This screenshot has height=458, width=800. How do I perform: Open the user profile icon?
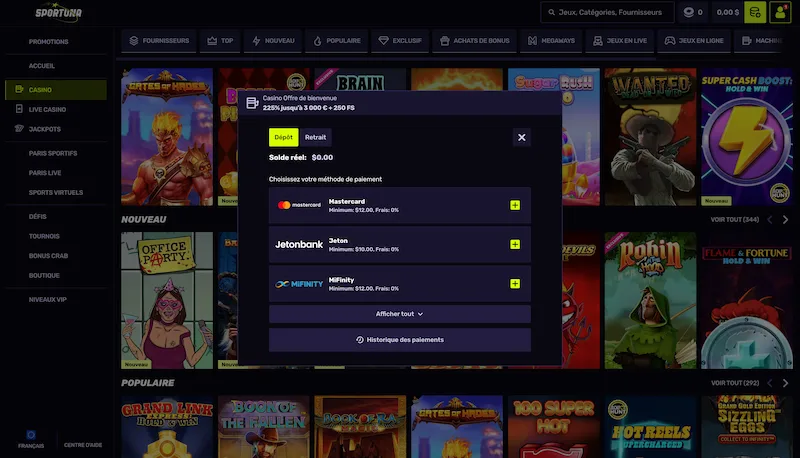(x=780, y=12)
